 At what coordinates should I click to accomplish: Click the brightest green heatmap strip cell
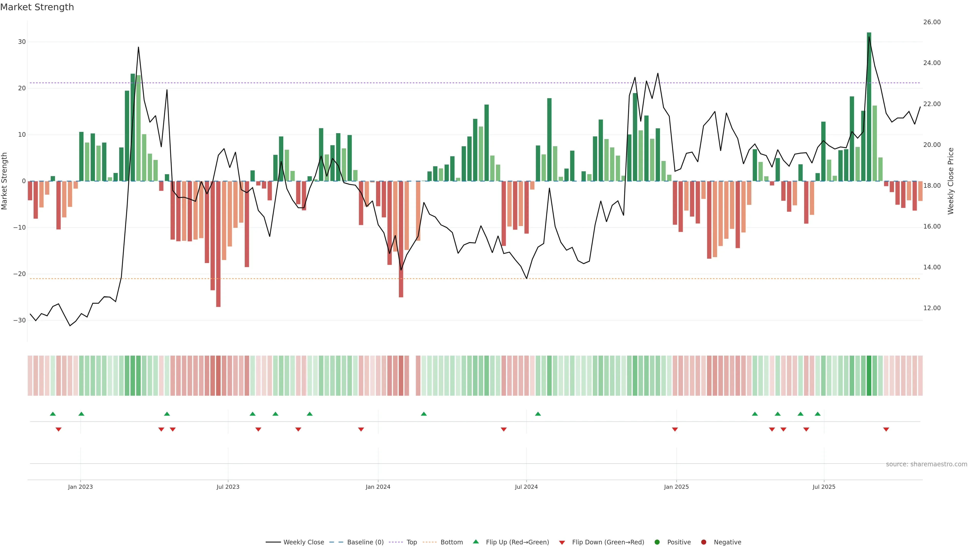(869, 376)
